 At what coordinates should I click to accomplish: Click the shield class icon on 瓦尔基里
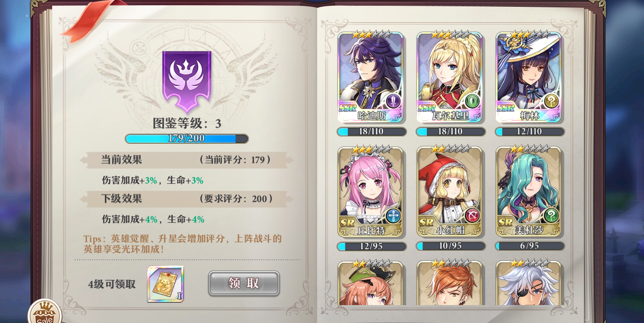click(472, 100)
